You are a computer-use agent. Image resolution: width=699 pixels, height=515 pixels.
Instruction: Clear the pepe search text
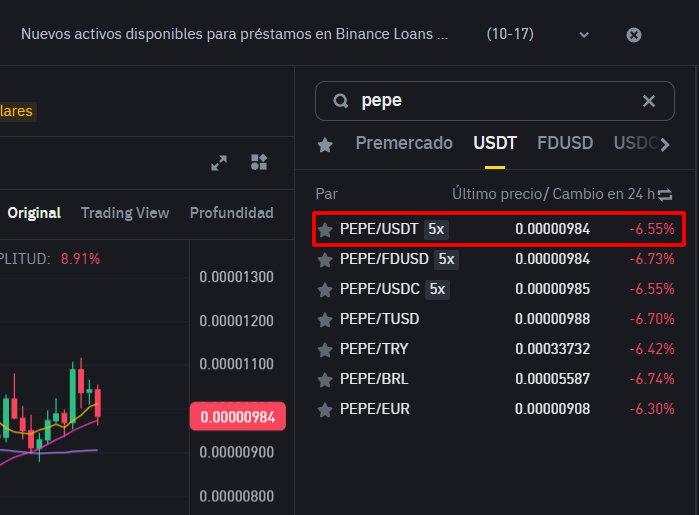648,101
